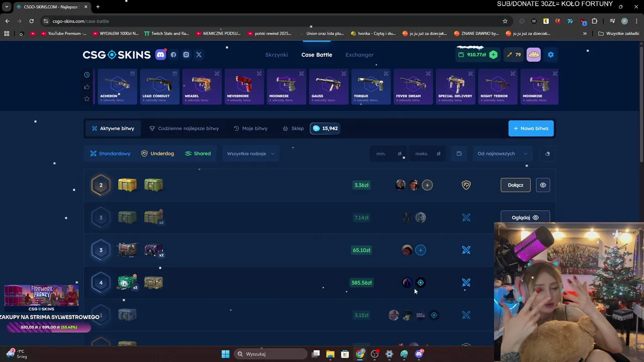Show favorite drops star icon
This screenshot has height=362, width=644.
[87, 99]
